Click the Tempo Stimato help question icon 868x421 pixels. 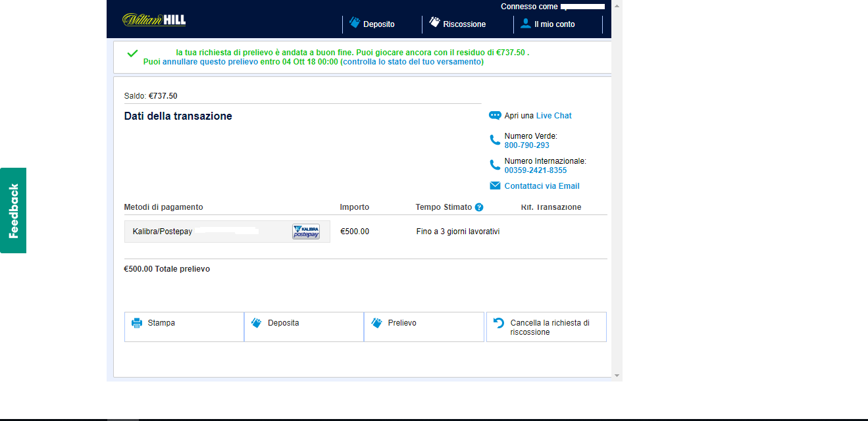pyautogui.click(x=479, y=207)
